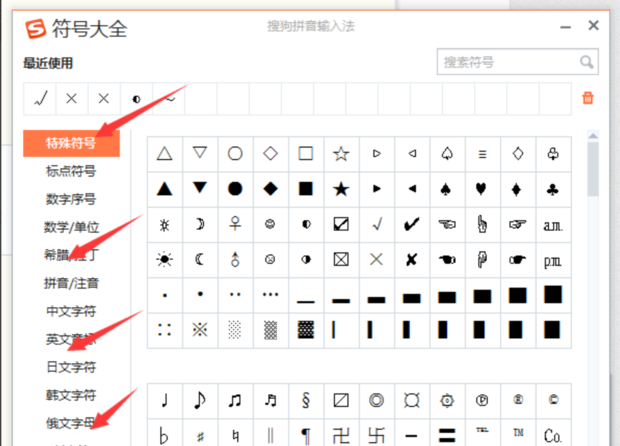Insert the solid black diamond symbol
The height and width of the screenshot is (446, 620).
pyautogui.click(x=270, y=189)
